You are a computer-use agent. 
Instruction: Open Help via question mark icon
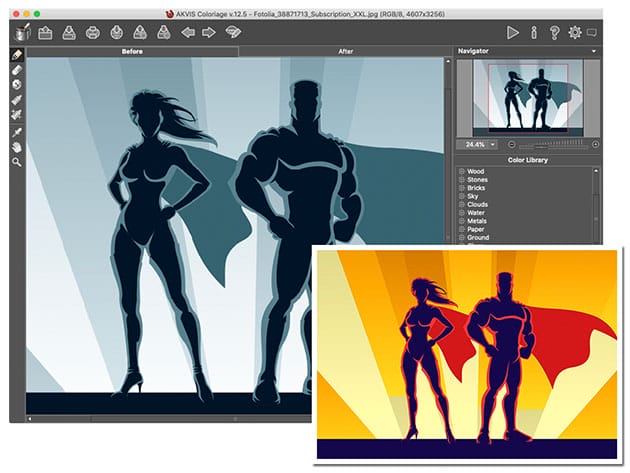tap(554, 32)
